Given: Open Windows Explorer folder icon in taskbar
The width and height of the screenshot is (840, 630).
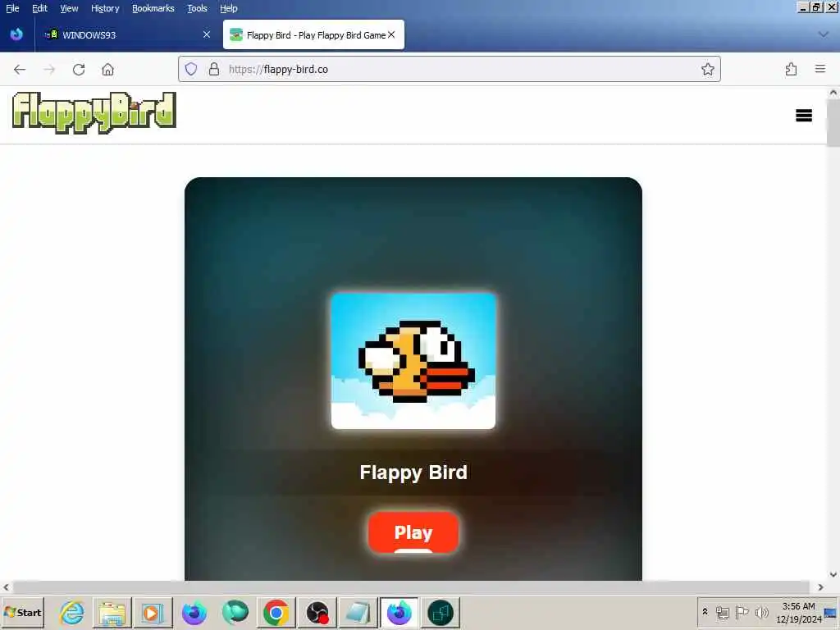Looking at the screenshot, I should coord(112,612).
